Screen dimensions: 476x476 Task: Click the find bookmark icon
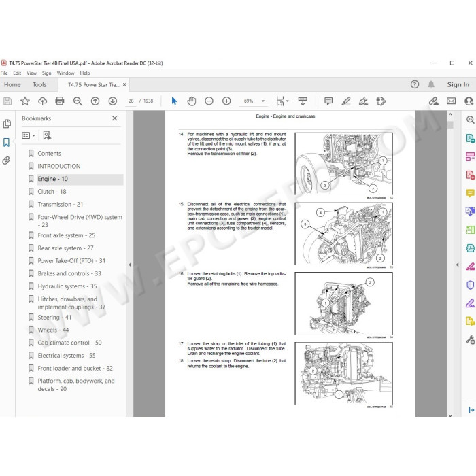pos(47,135)
